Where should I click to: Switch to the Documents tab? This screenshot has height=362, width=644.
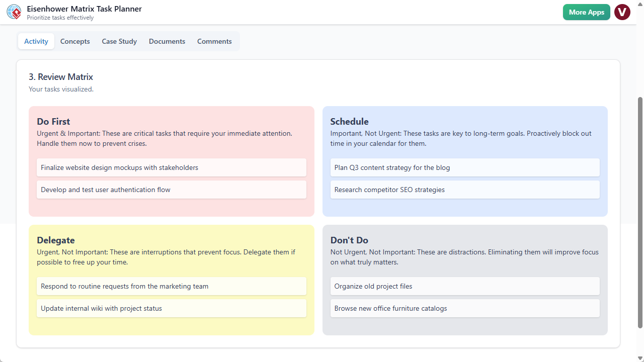(167, 41)
